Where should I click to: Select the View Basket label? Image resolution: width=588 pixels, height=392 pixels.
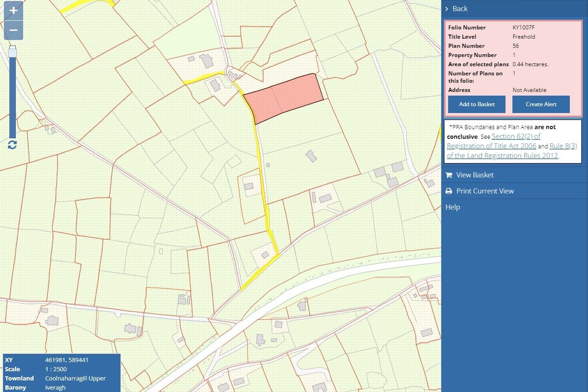tap(474, 175)
